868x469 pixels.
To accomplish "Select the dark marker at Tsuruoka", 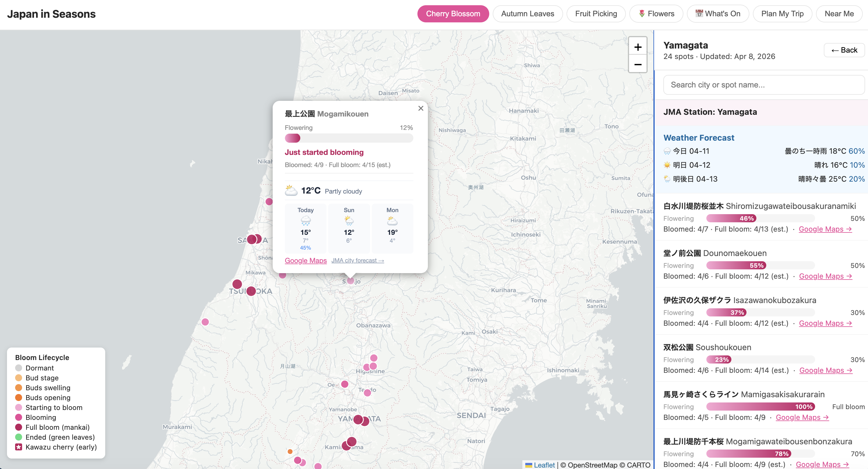I will tap(251, 291).
